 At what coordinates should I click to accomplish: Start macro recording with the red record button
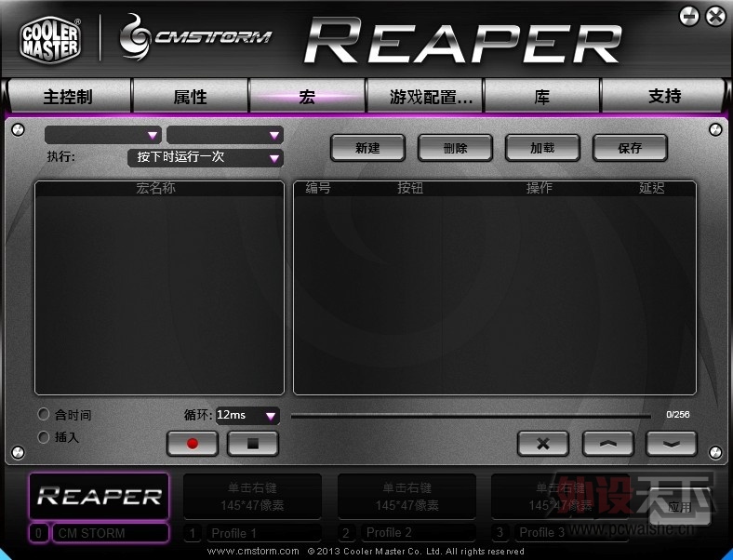click(193, 443)
